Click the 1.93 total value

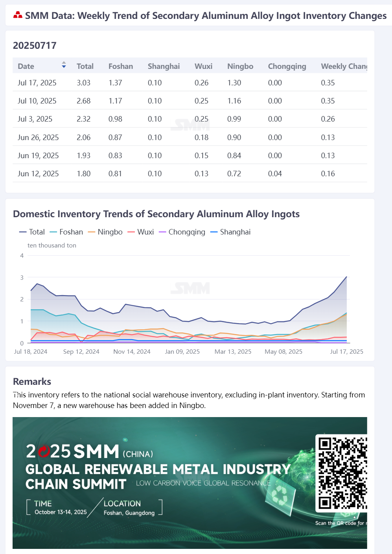pos(83,155)
